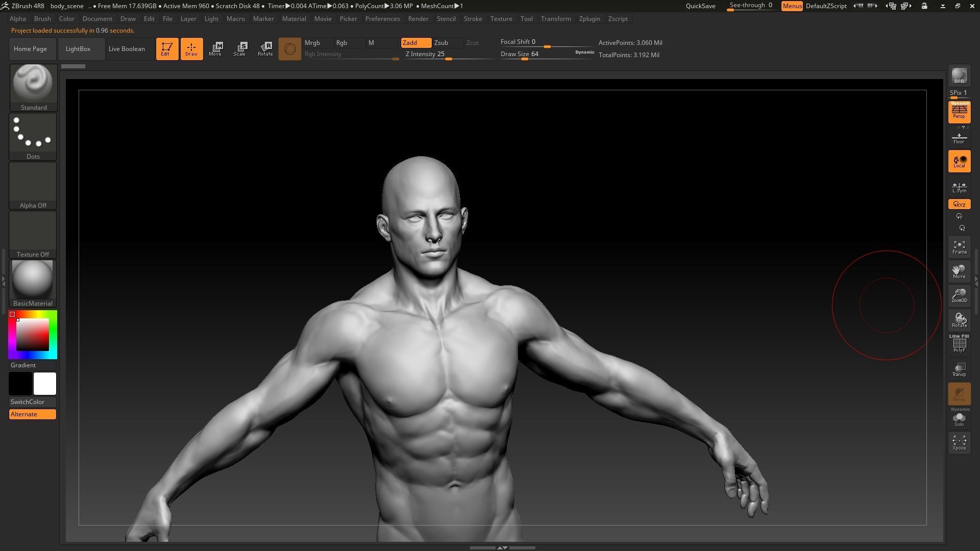The width and height of the screenshot is (980, 551).
Task: Pick a color from the Gradient color picker
Action: (x=33, y=334)
